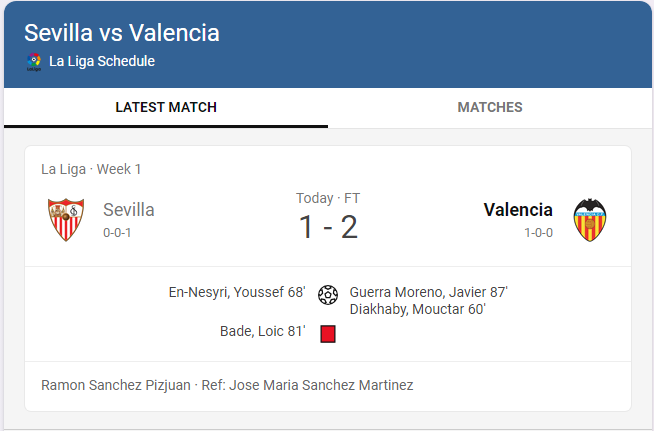Click the Sevilla vs Valencia heading

pos(122,33)
